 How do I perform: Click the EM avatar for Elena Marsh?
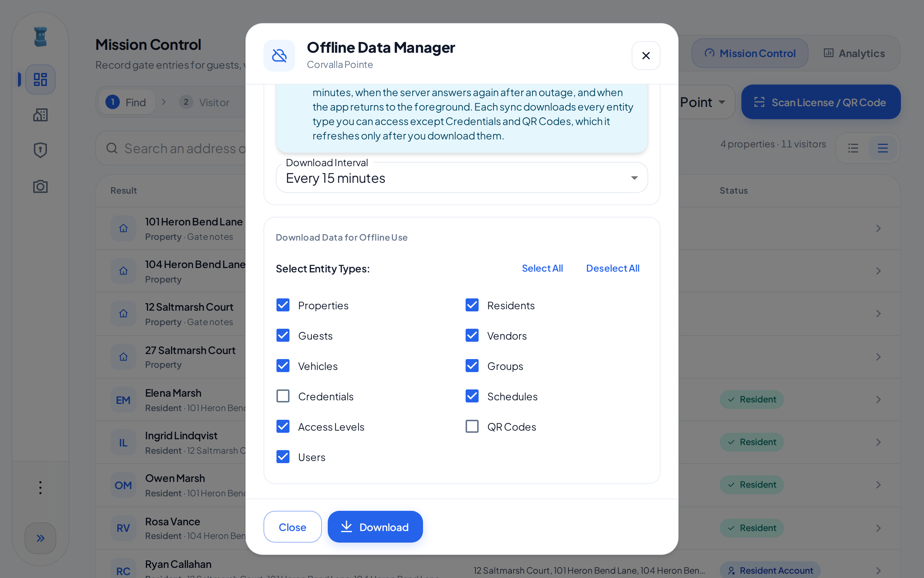point(123,400)
